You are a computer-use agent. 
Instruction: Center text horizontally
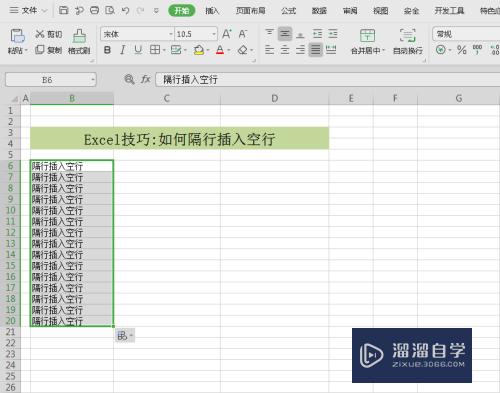pos(285,50)
